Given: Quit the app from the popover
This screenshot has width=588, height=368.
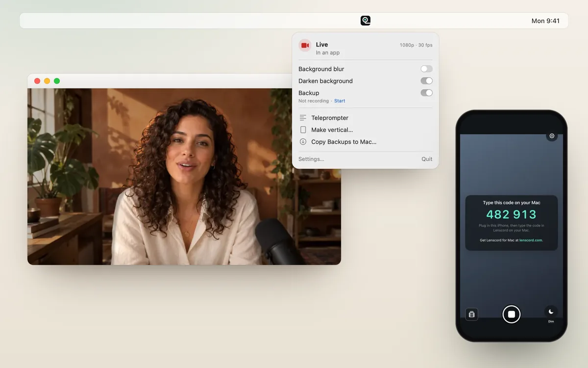Looking at the screenshot, I should coord(427,159).
